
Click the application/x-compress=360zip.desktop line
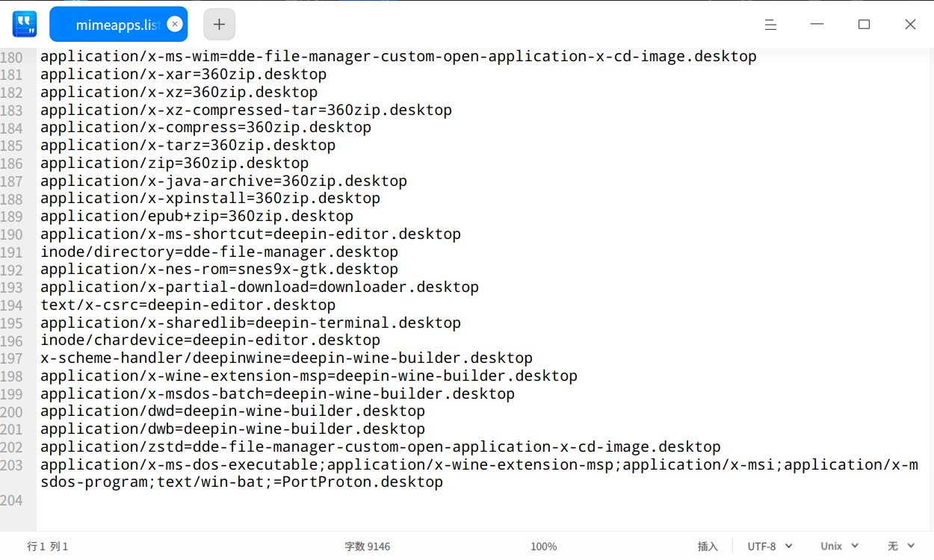click(x=205, y=128)
